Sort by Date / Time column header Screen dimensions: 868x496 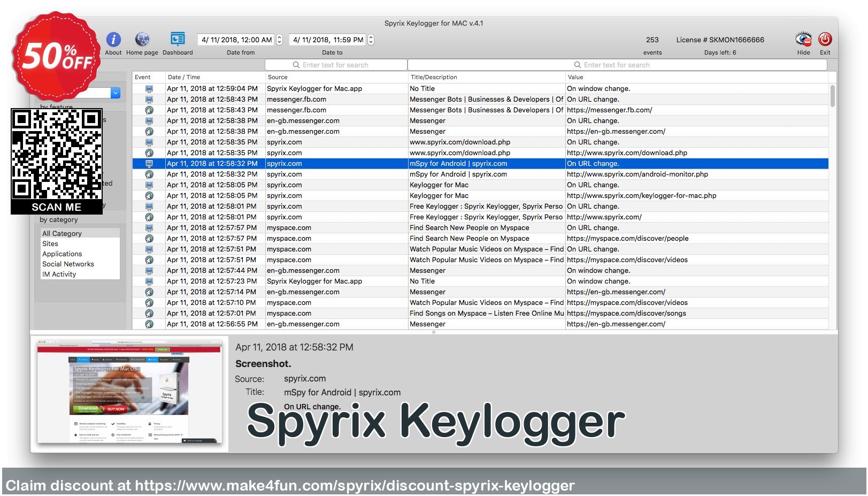(x=215, y=77)
